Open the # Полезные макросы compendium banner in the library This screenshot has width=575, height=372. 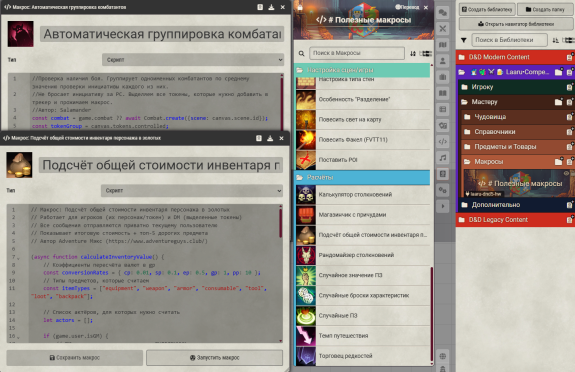tap(519, 183)
